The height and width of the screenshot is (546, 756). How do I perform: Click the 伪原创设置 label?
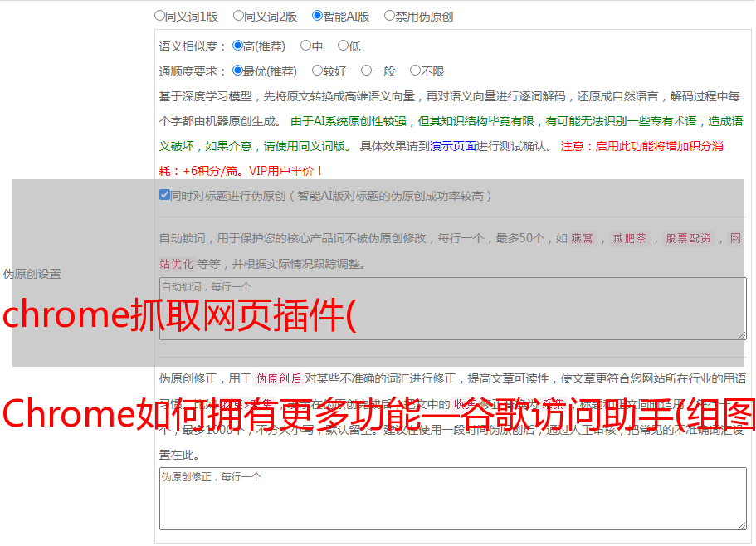[x=32, y=274]
